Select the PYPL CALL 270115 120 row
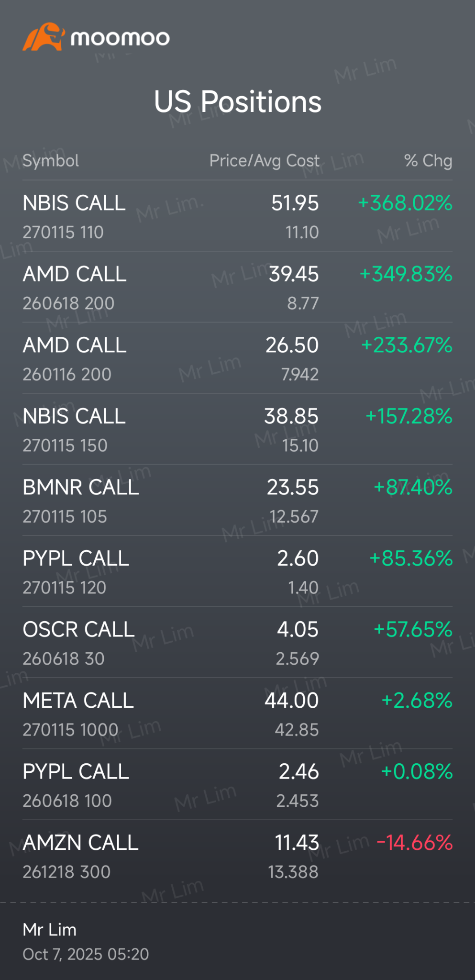 point(76,571)
